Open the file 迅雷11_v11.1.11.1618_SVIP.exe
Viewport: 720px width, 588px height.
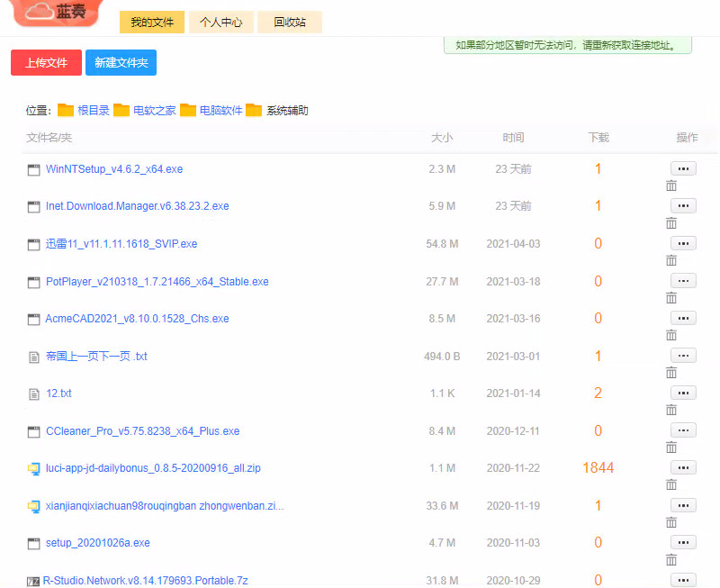(x=121, y=244)
